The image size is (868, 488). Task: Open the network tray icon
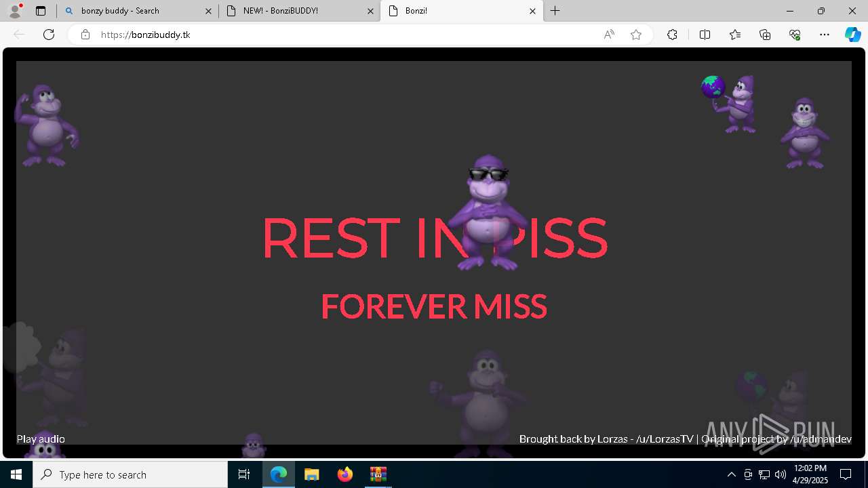click(x=764, y=474)
